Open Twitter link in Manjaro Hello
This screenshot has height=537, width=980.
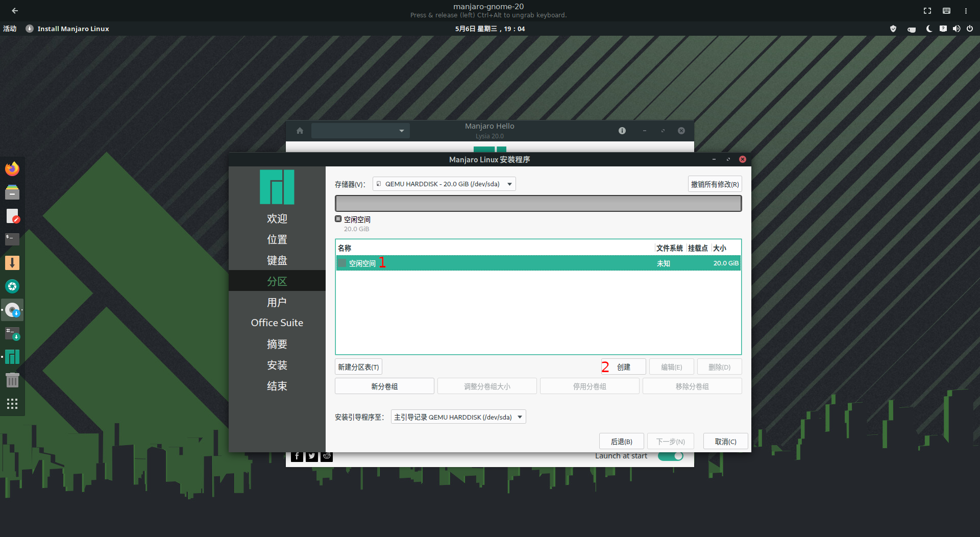[312, 456]
